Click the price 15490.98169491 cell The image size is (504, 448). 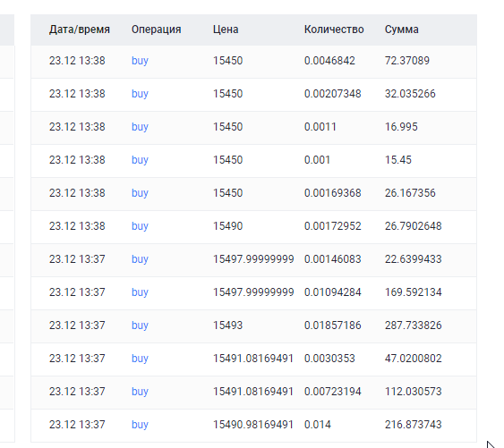(x=253, y=425)
